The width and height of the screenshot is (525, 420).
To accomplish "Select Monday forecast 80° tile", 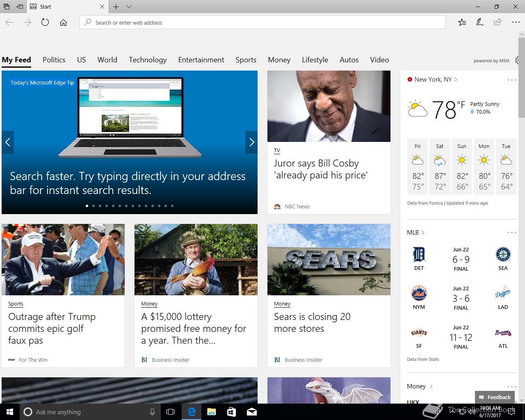I will coord(484,167).
